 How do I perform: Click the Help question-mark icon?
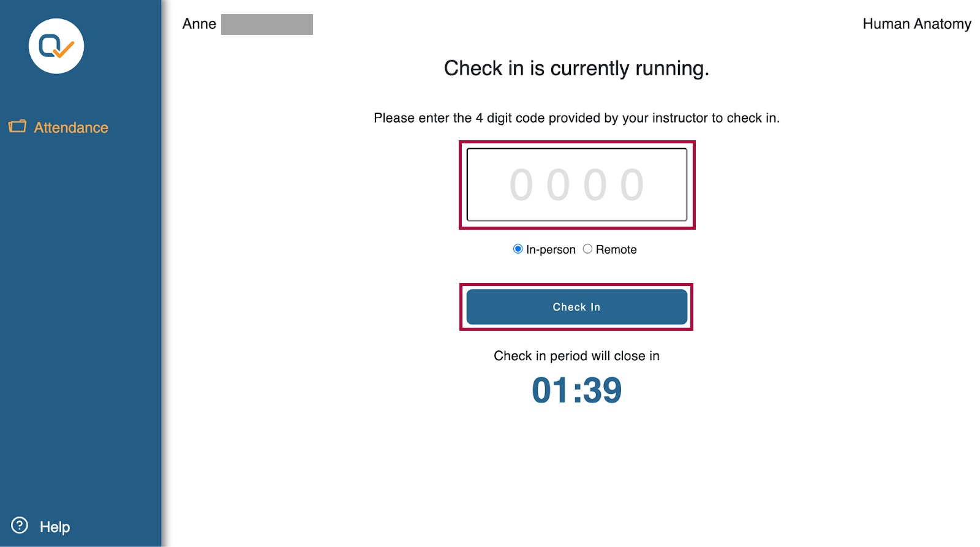(19, 526)
